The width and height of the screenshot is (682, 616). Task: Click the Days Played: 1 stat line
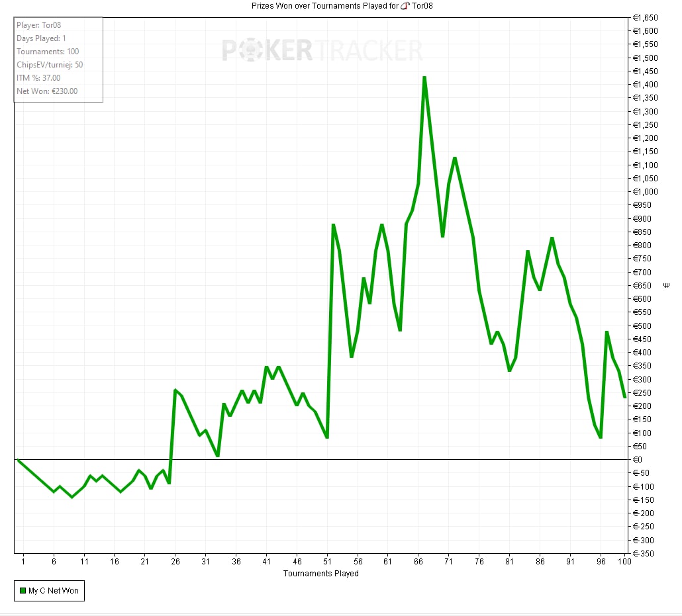click(x=41, y=38)
